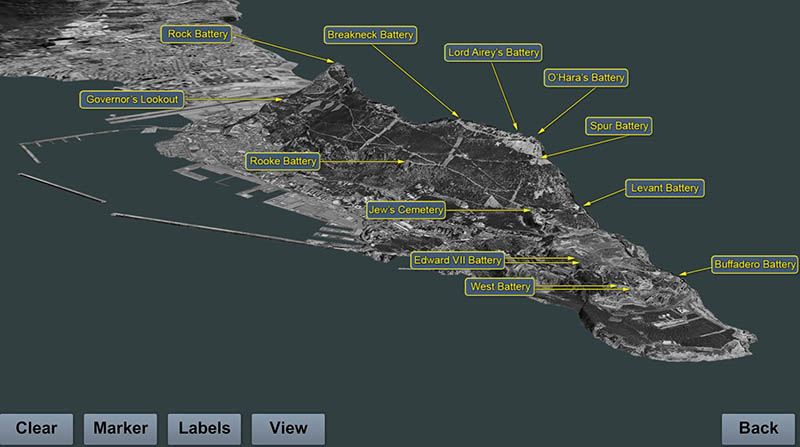Click the Breakneck Battery label
This screenshot has height=447, width=800.
[370, 35]
